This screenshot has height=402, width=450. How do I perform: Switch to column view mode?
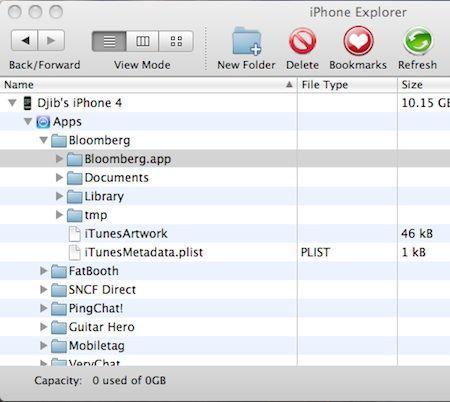point(143,41)
